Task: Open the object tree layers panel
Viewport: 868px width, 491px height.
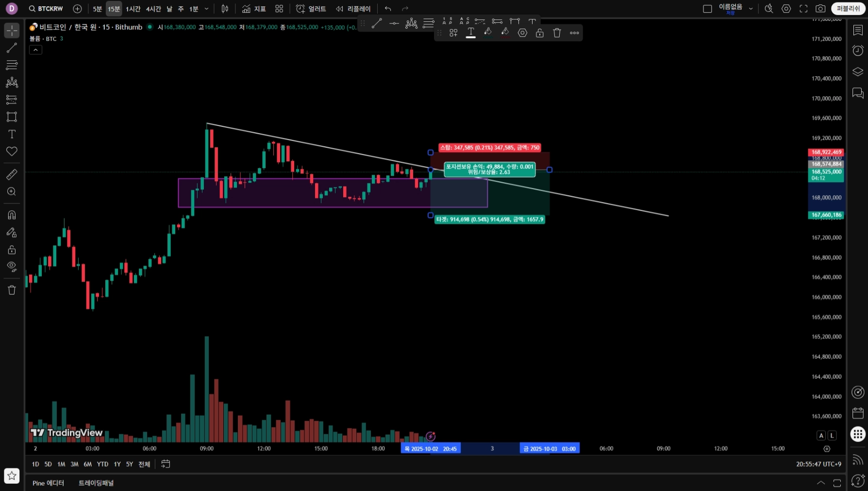Action: (x=858, y=72)
